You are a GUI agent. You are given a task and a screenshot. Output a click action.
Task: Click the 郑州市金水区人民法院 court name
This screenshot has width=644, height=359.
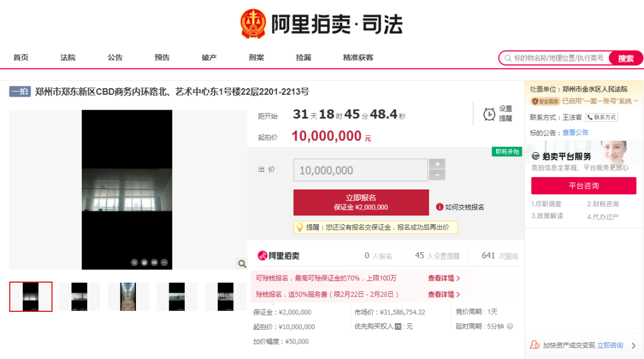coord(595,89)
